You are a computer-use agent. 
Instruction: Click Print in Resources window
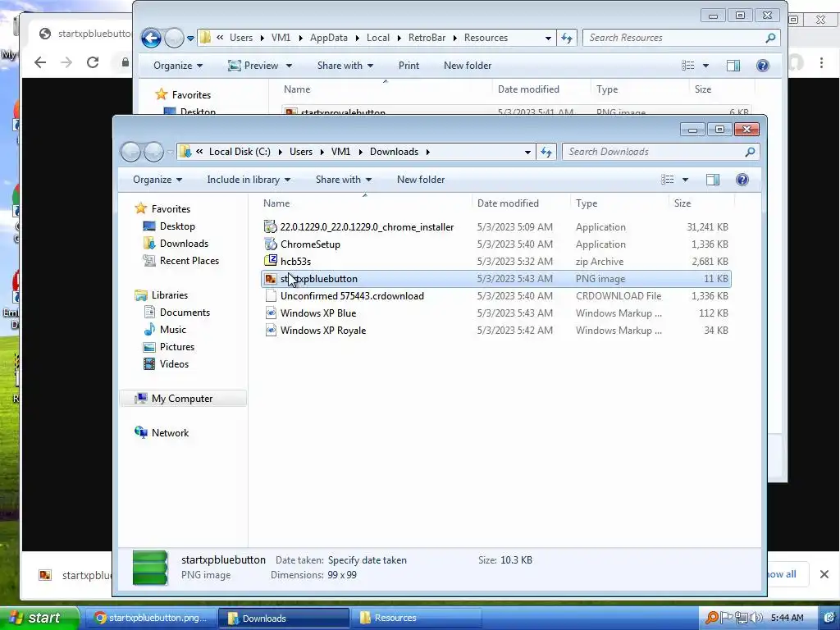point(409,66)
